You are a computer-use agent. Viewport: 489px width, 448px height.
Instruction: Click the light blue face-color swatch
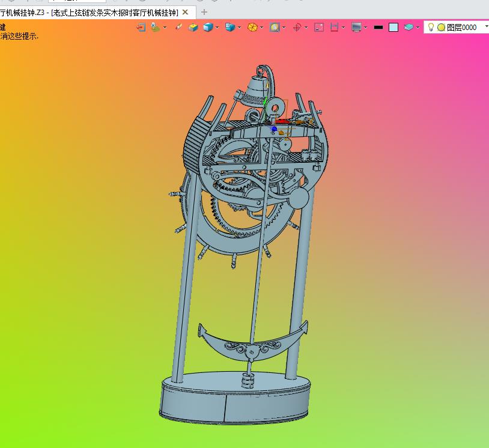click(393, 28)
